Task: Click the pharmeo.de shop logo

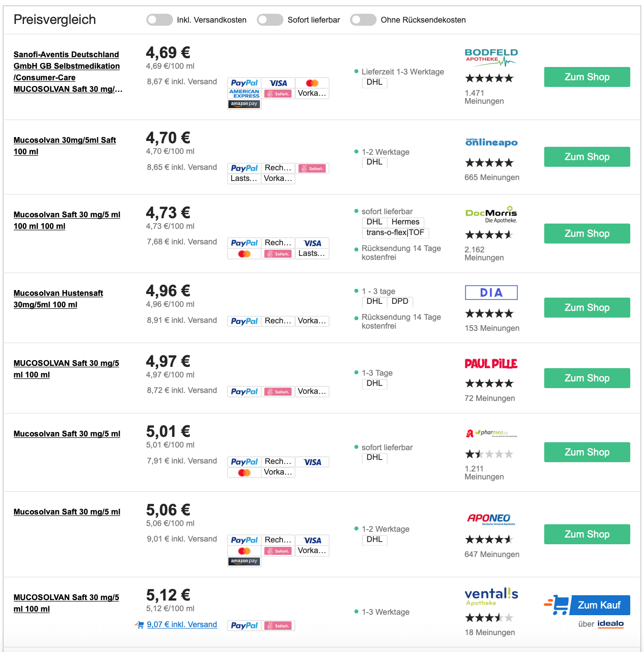Action: 491,433
